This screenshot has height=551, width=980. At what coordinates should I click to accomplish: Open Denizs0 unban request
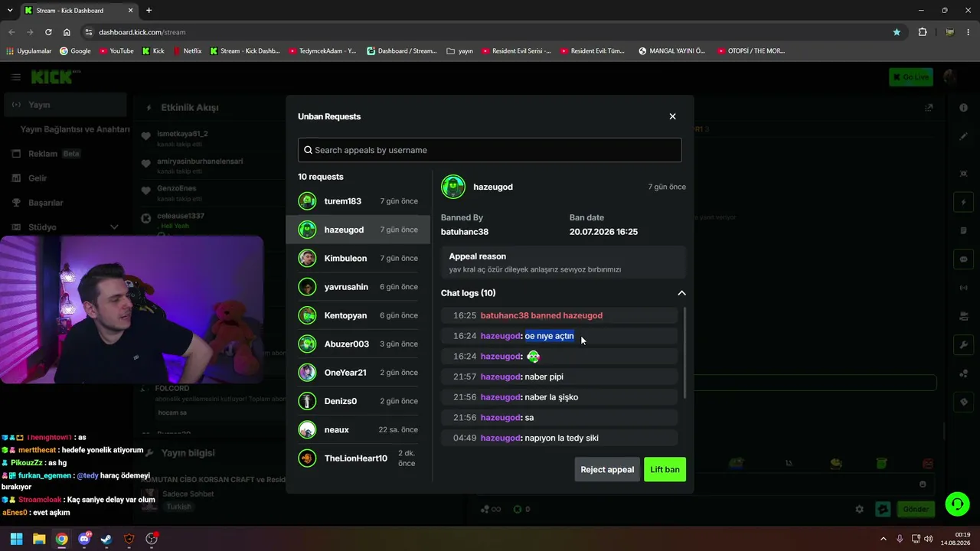pyautogui.click(x=358, y=401)
